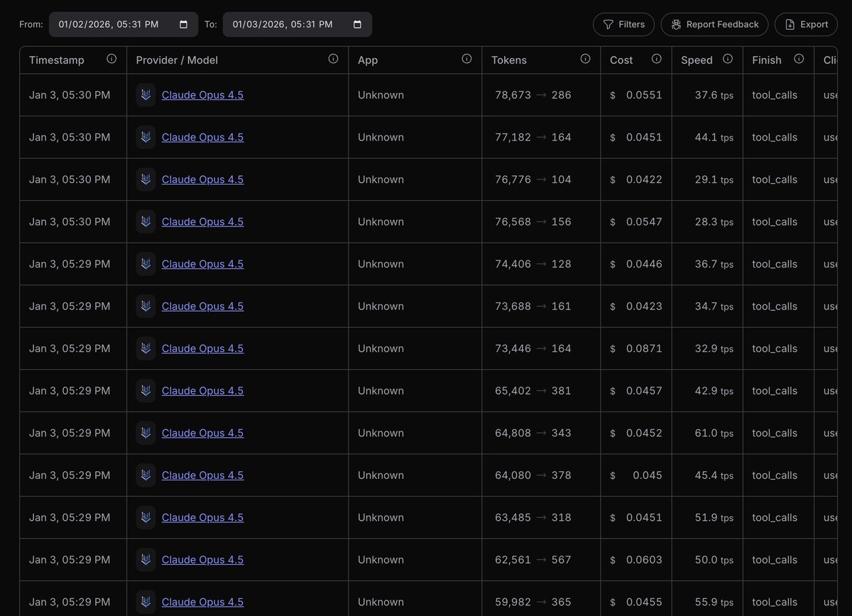Click the filter funnel icon in Filters button
The width and height of the screenshot is (852, 616).
[607, 23]
